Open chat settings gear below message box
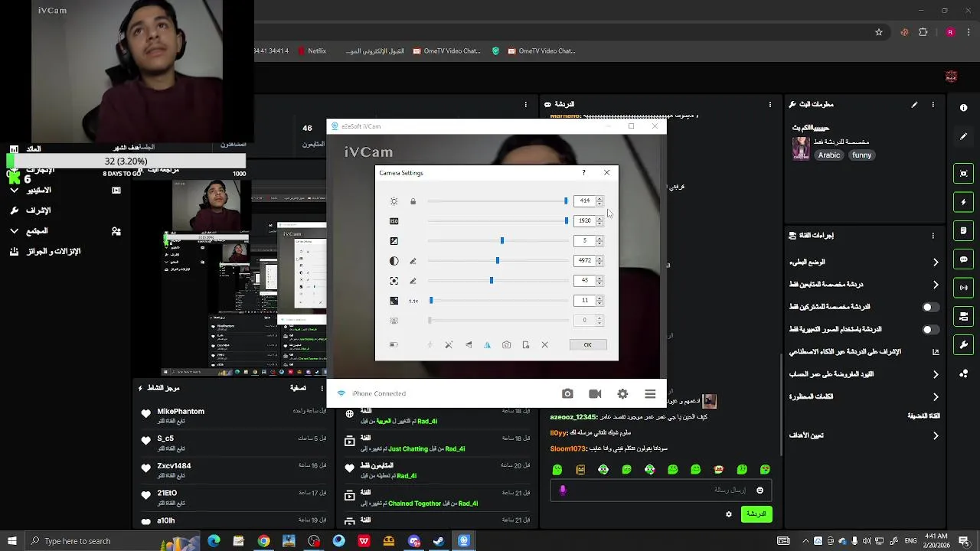The width and height of the screenshot is (980, 551). click(x=729, y=514)
